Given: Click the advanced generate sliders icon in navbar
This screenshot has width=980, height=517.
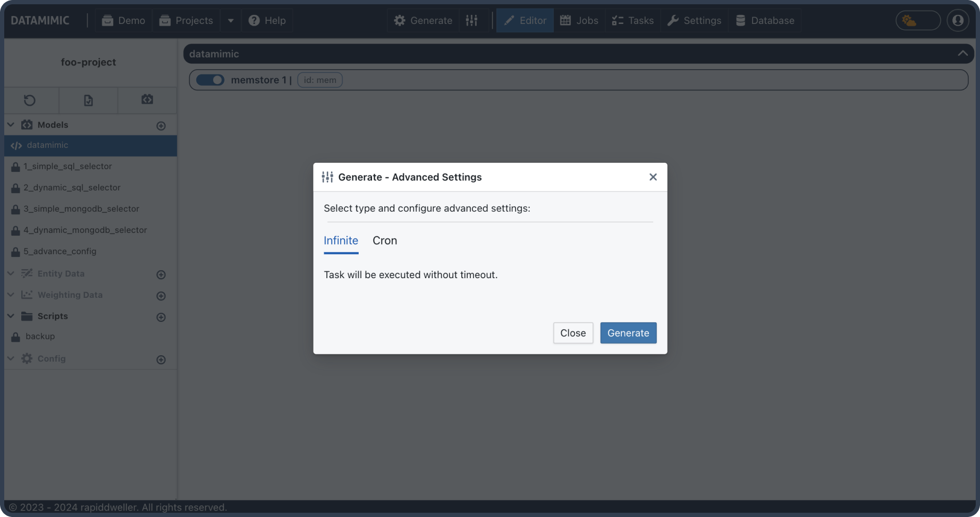Looking at the screenshot, I should 472,20.
